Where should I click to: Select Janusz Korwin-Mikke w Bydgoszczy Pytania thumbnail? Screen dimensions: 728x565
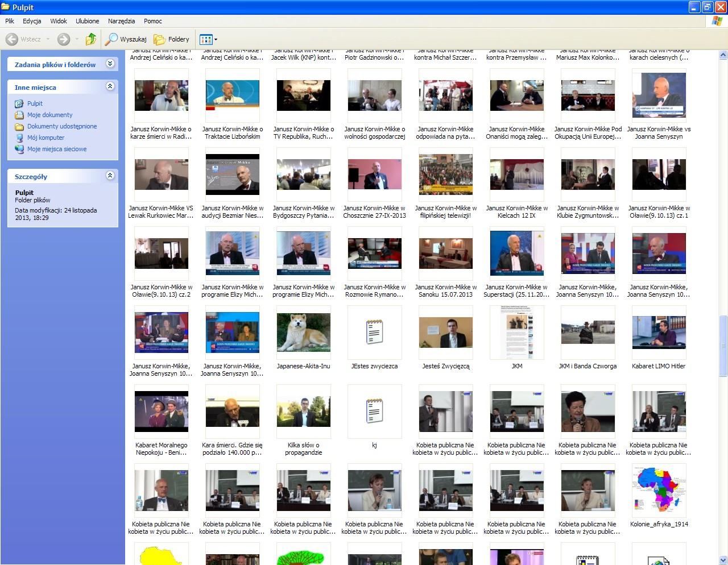[x=303, y=175]
